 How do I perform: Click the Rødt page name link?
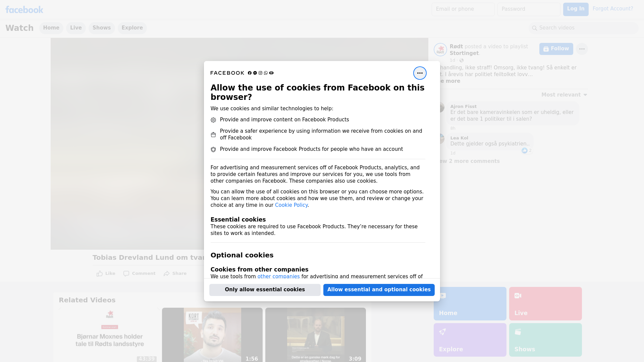tap(456, 47)
